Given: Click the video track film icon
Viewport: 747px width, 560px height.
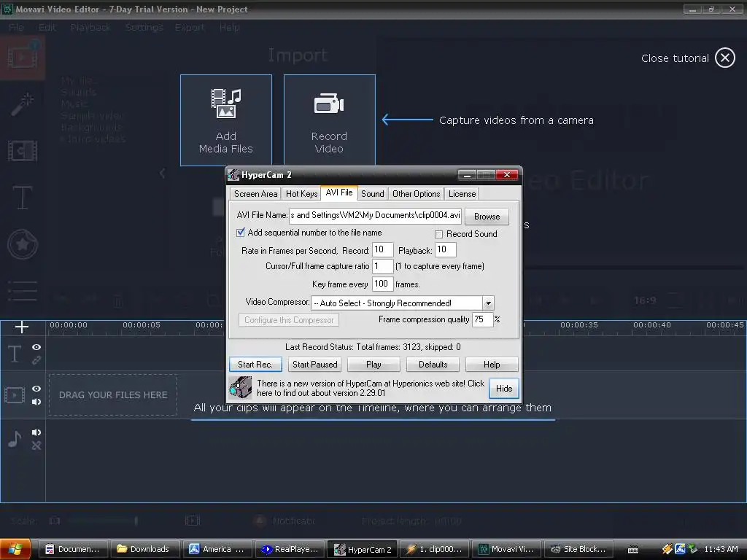Looking at the screenshot, I should coord(15,394).
